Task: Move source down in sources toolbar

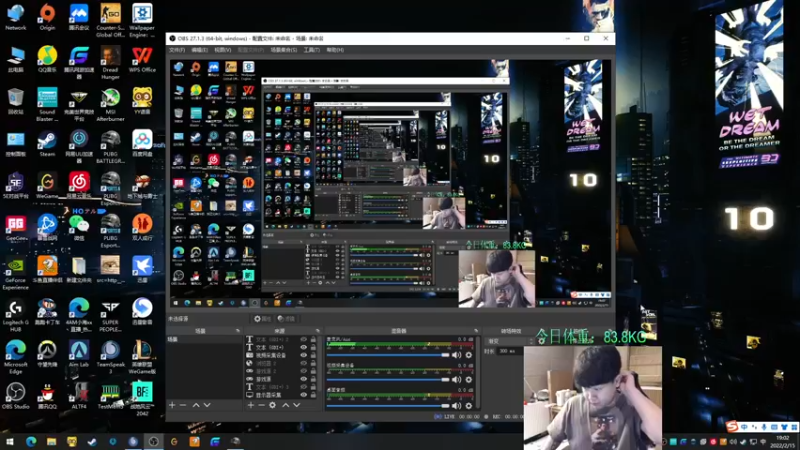Action: pyautogui.click(x=296, y=405)
